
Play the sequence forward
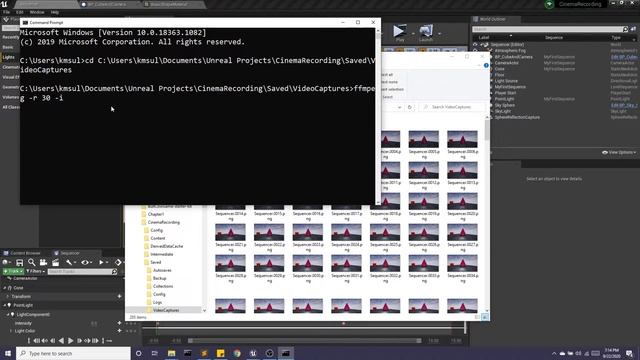pos(71,340)
